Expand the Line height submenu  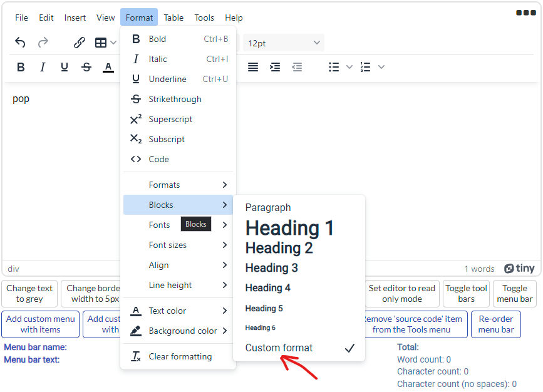tap(178, 286)
